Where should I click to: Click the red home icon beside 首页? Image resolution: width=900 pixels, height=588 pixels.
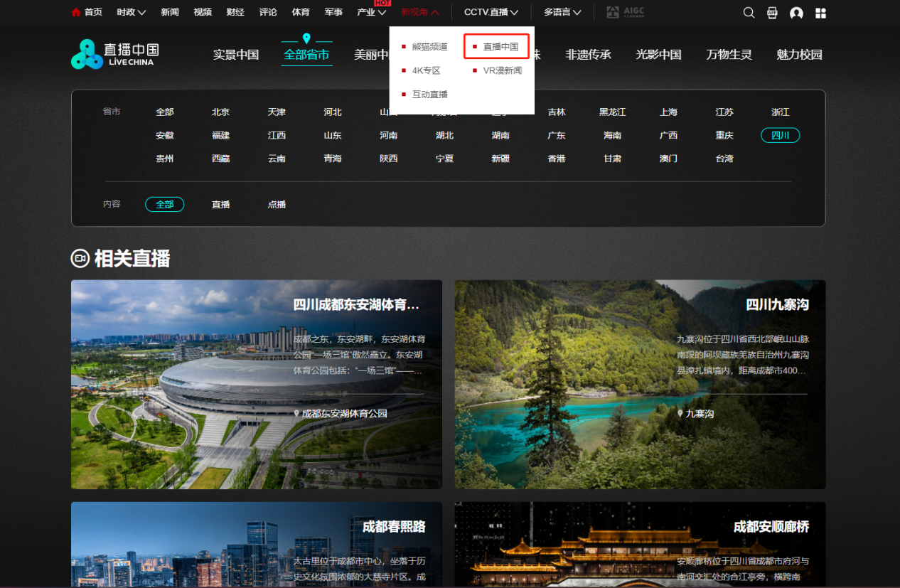coord(76,12)
